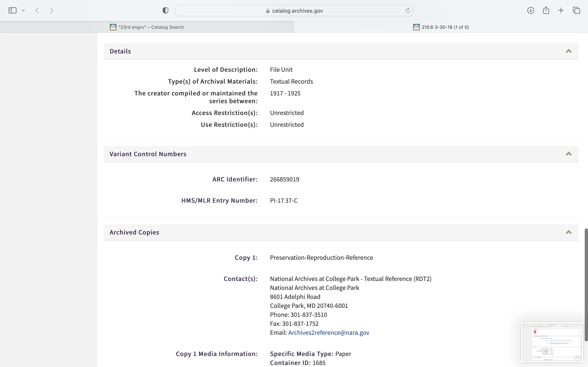Go back with the back arrow
Viewport: 588px width, 367px height.
[37, 10]
